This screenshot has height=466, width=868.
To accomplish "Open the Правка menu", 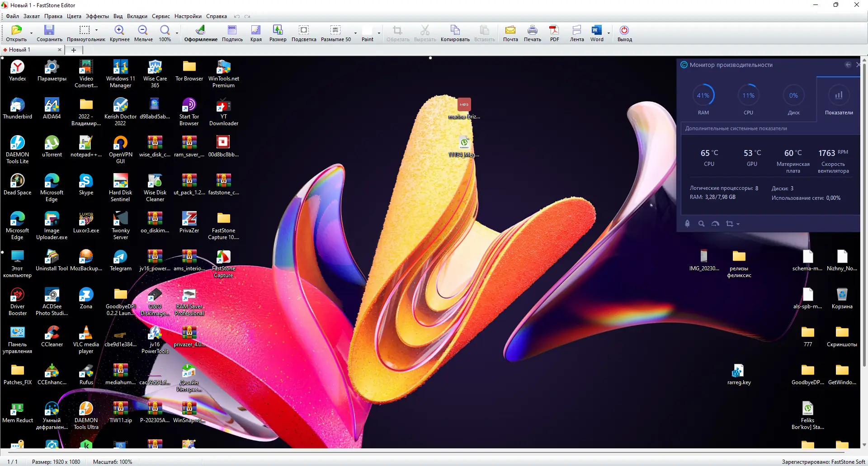I will pyautogui.click(x=53, y=16).
